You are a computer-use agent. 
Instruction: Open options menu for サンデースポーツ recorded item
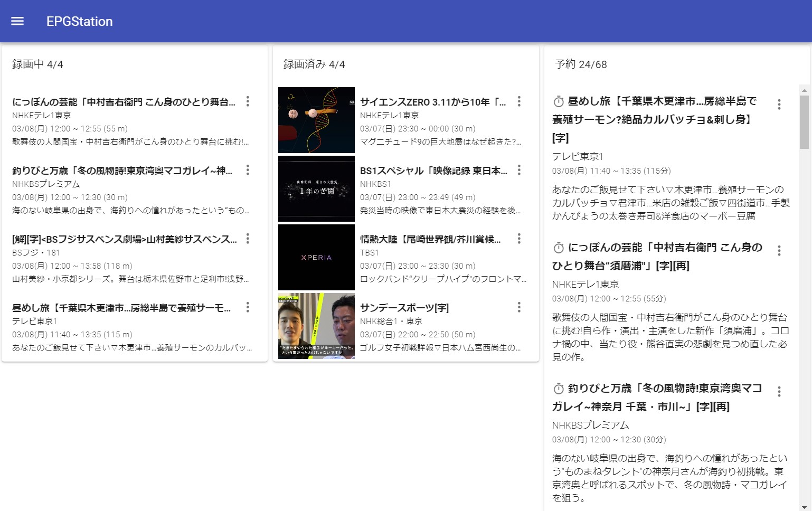coord(519,307)
